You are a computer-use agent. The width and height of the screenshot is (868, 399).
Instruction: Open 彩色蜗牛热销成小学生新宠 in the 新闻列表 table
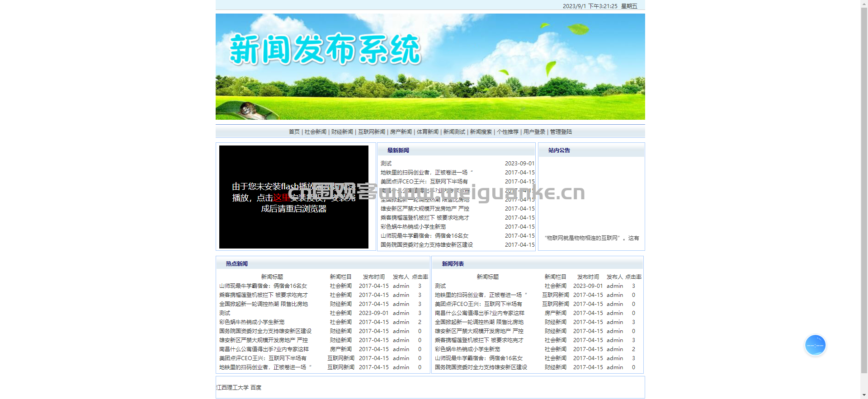(x=467, y=349)
